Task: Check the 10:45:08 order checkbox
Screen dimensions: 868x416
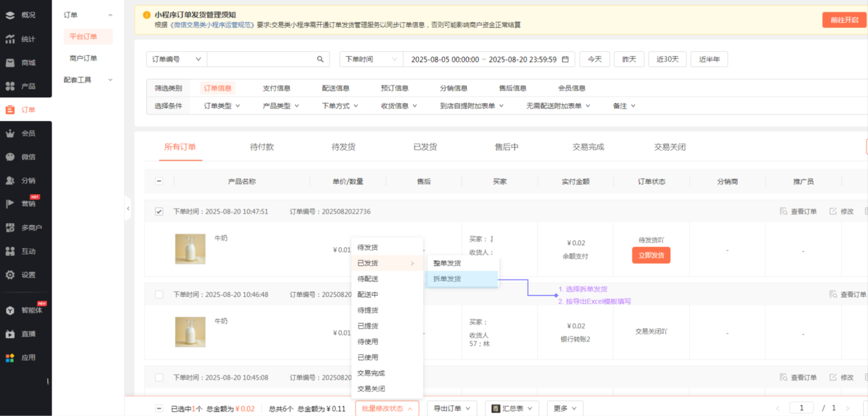Action: tap(159, 377)
